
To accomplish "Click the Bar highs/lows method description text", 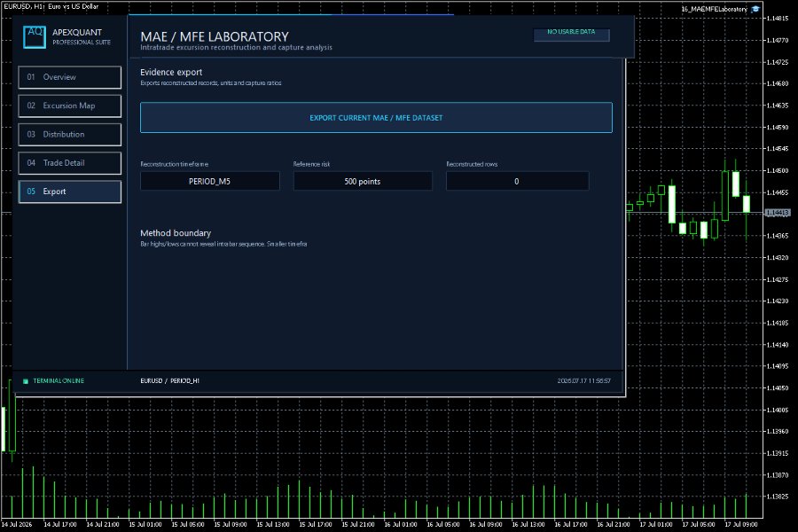I will [x=223, y=245].
